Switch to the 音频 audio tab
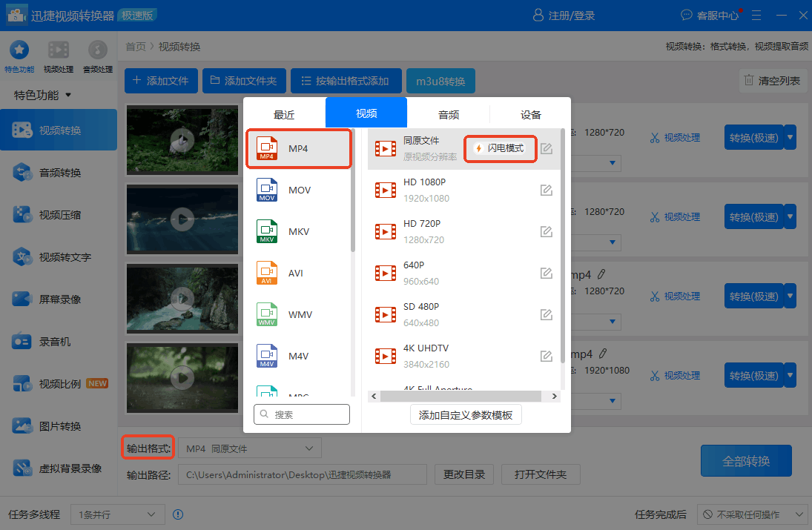 [x=447, y=113]
